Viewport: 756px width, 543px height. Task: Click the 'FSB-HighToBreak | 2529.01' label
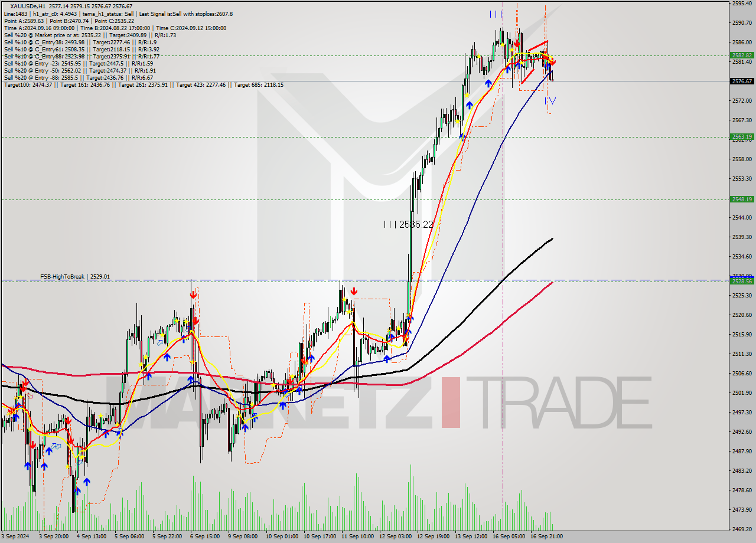75,276
